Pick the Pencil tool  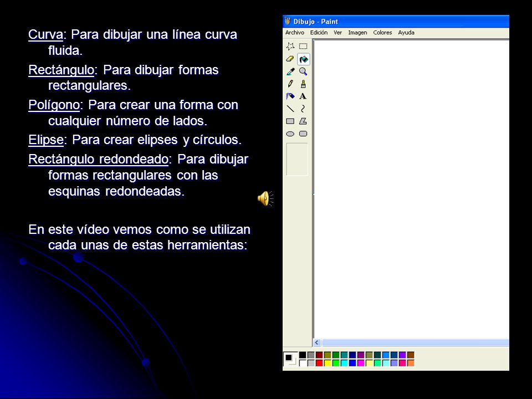(290, 84)
